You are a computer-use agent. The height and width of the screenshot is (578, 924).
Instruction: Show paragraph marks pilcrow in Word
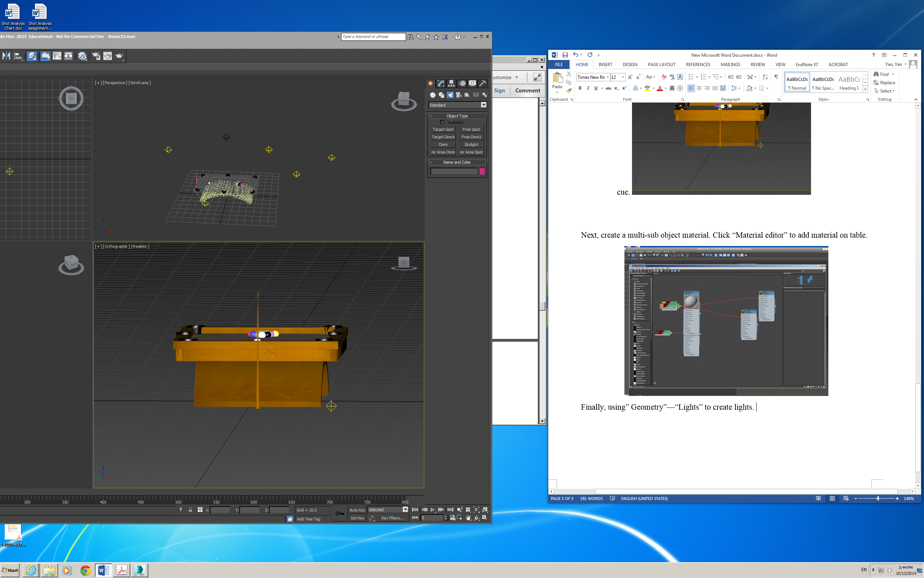(776, 77)
